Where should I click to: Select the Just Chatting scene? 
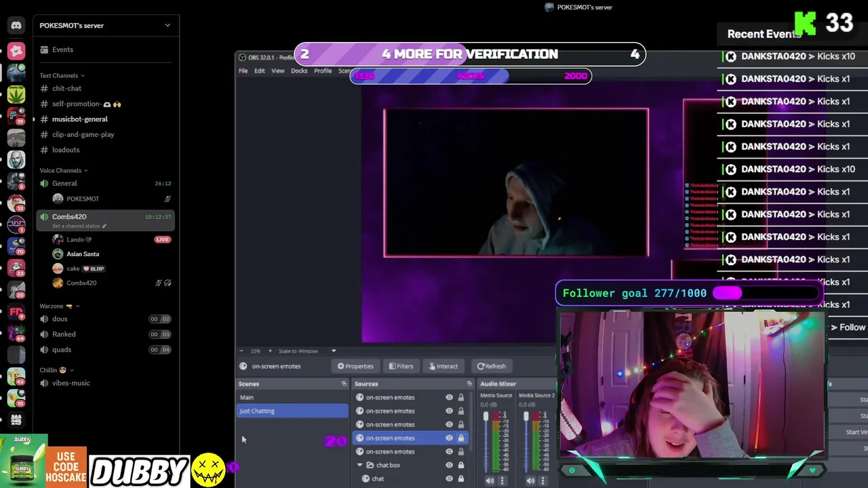[x=292, y=411]
